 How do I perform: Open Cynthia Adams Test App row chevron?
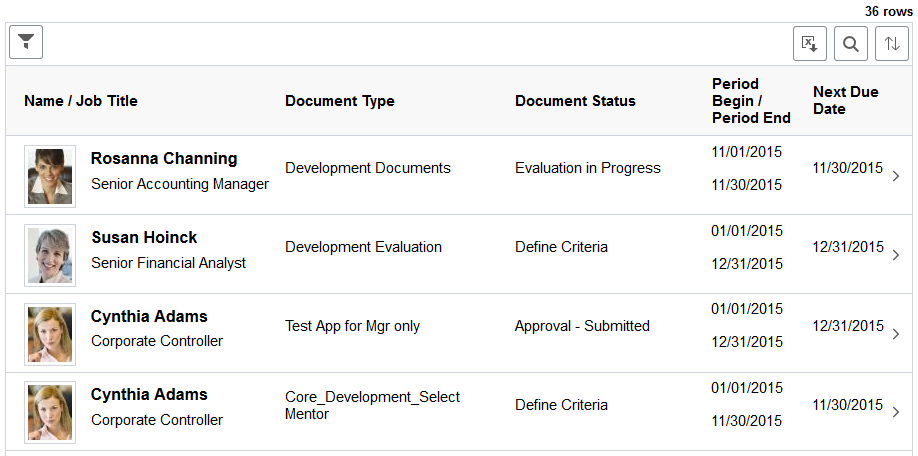(896, 334)
